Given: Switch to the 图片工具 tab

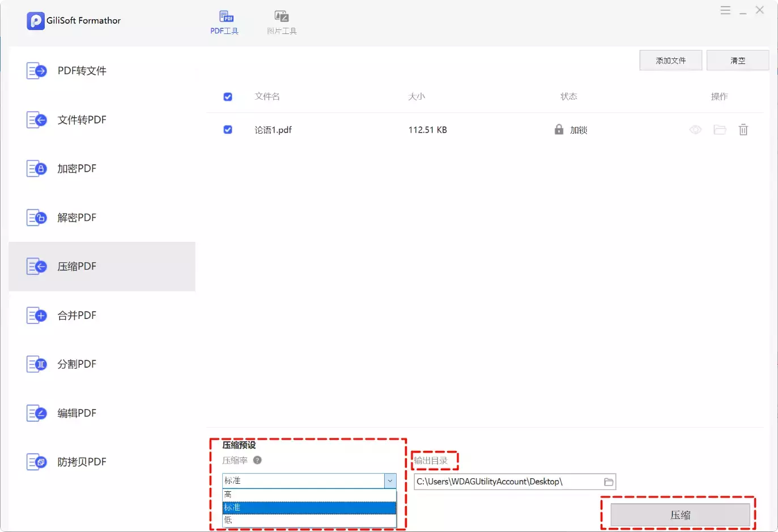Looking at the screenshot, I should click(x=281, y=22).
